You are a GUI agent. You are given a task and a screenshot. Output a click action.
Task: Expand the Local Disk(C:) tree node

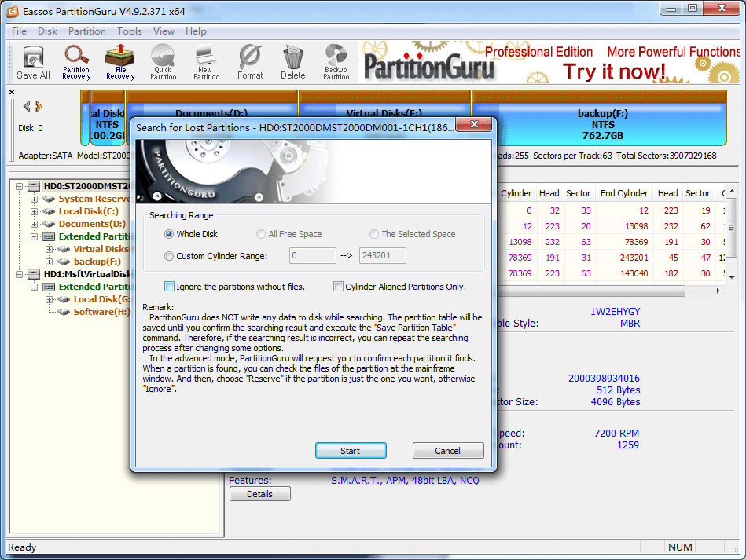pyautogui.click(x=35, y=211)
